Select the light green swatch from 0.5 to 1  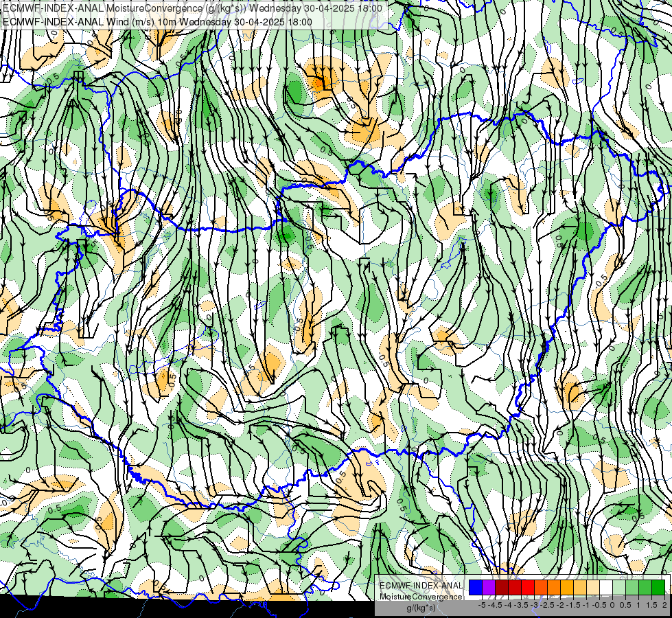[632, 588]
